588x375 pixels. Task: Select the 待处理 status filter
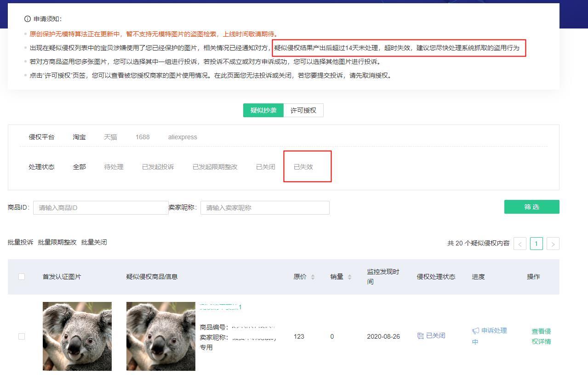[x=114, y=167]
